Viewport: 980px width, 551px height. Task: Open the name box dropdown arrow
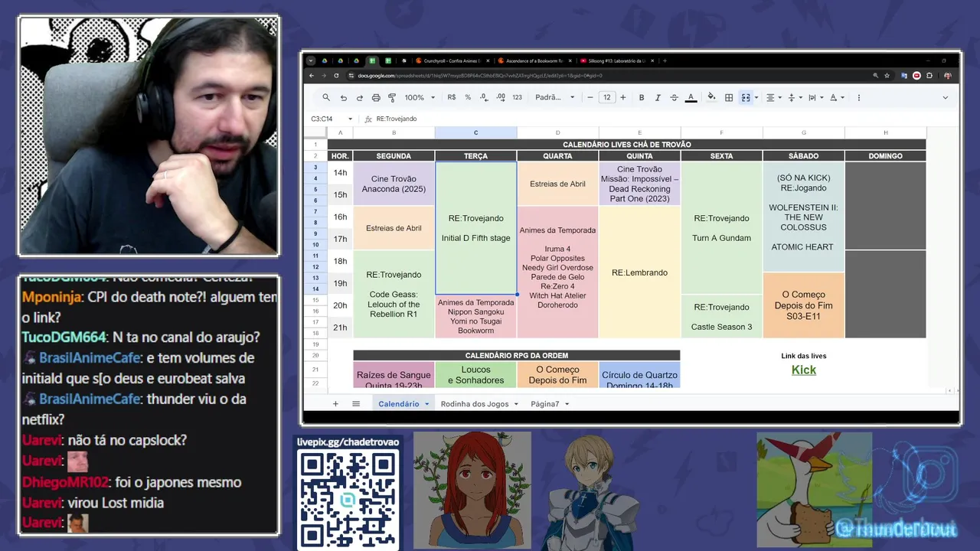point(350,119)
